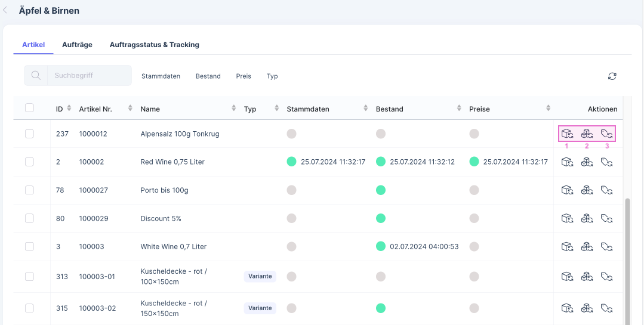Click the Bestand filter next to search
The image size is (644, 325).
tap(208, 76)
